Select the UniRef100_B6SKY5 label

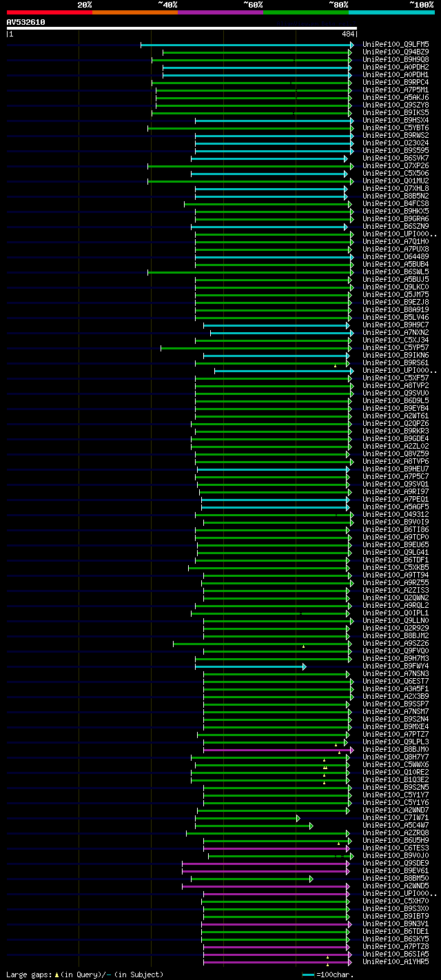[396, 939]
